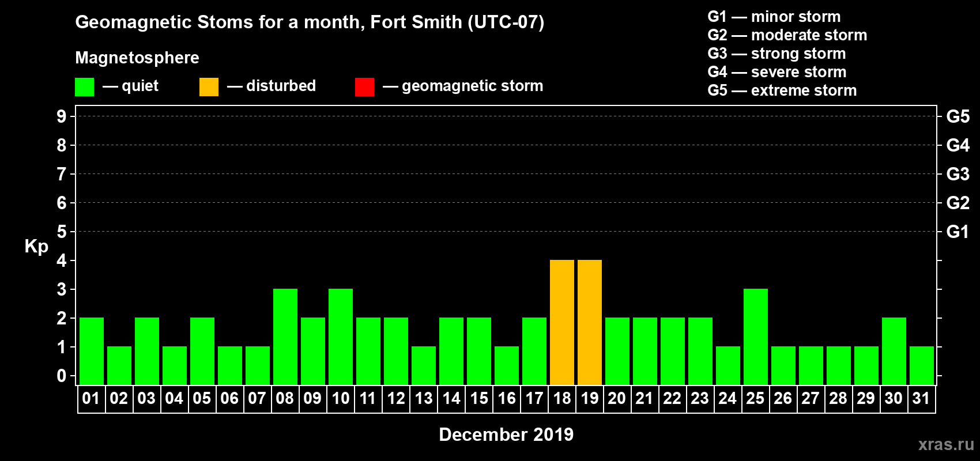Click date label 12 on the axis
The width and height of the screenshot is (980, 461).
[396, 399]
